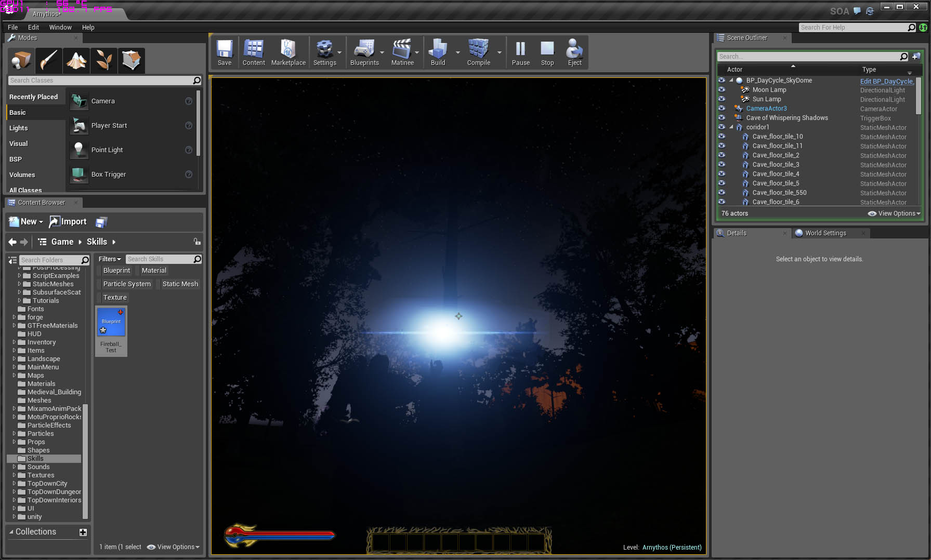This screenshot has width=931, height=560.
Task: Stop the play session
Action: (x=547, y=52)
